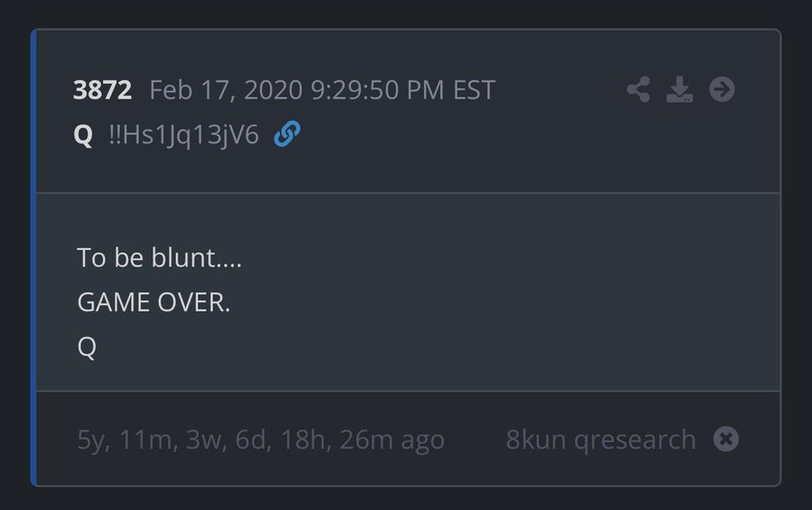Go to post via right arrow circle icon

(722, 89)
